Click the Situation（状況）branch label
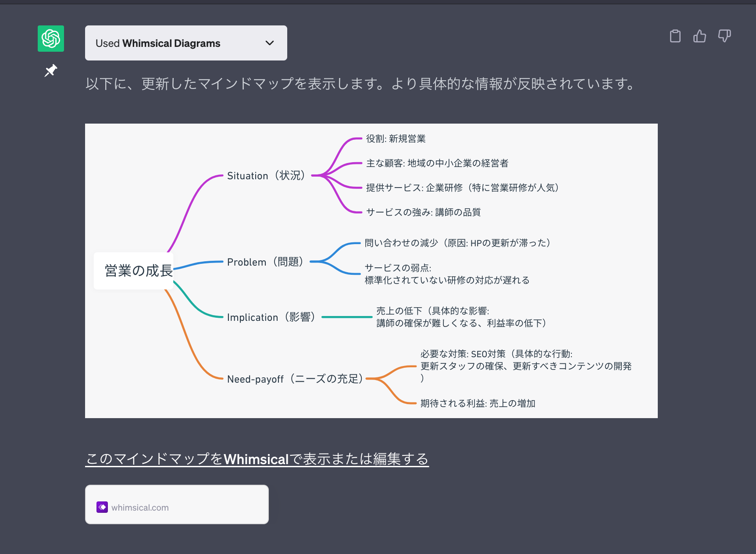 click(x=267, y=176)
